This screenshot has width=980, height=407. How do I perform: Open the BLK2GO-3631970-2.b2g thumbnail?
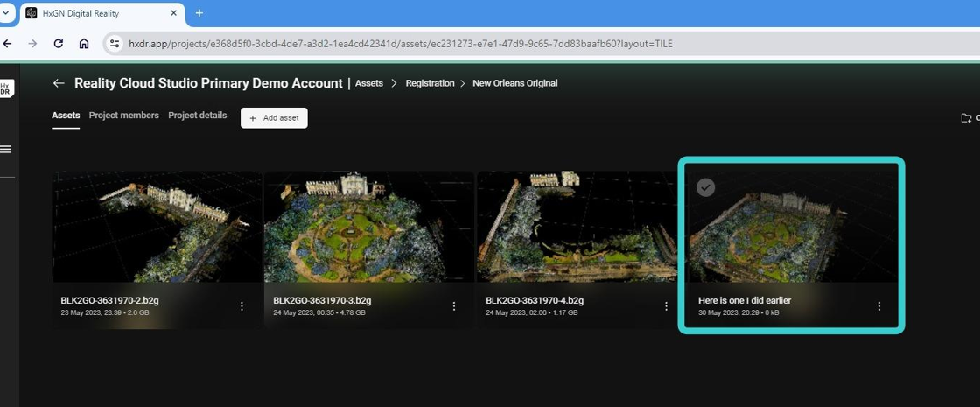click(157, 227)
